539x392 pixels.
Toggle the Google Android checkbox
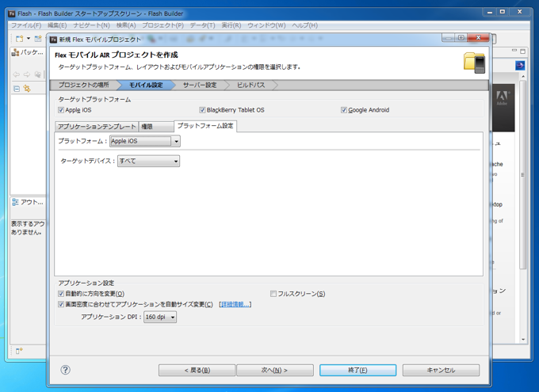(x=344, y=110)
